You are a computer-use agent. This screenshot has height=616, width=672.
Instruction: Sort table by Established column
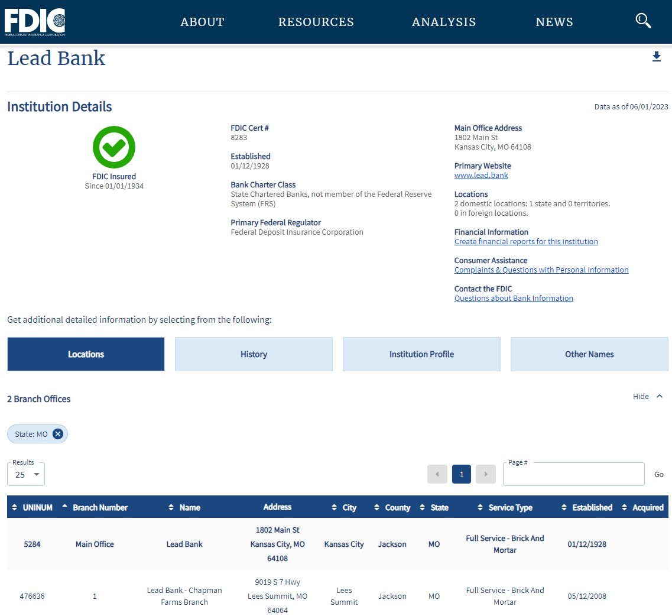click(x=564, y=507)
